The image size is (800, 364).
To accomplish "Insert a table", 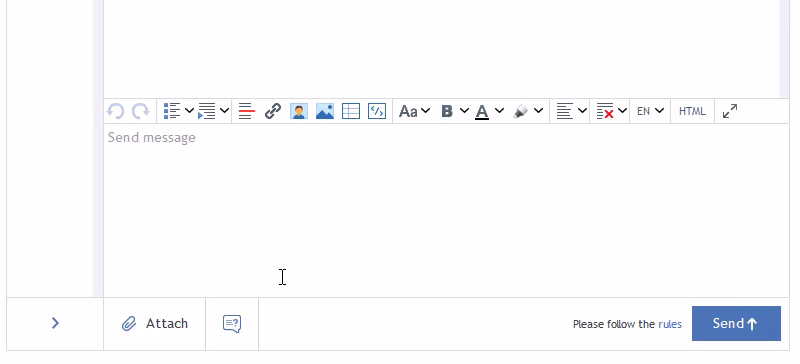I will click(x=351, y=111).
